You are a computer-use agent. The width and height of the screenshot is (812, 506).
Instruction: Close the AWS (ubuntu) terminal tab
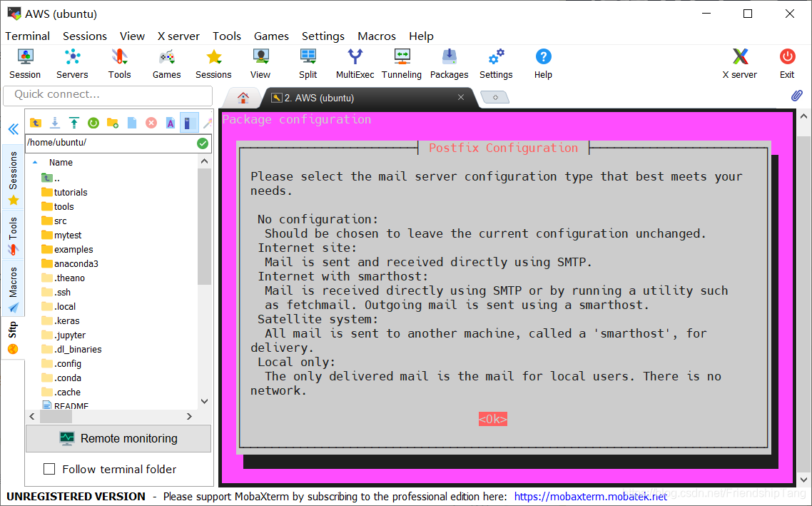(461, 97)
